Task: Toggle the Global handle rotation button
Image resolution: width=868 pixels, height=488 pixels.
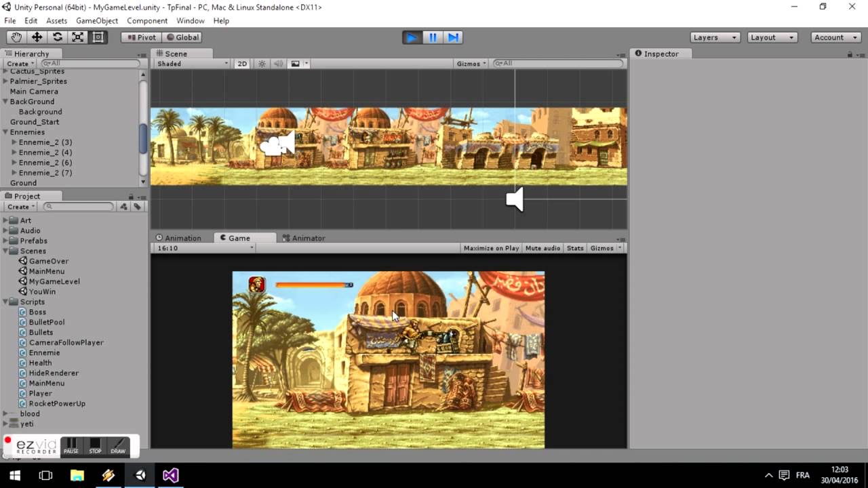Action: 182,37
